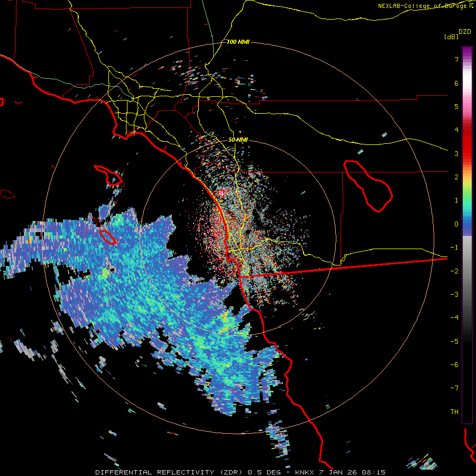Click the 6 value on the color scale
476x476 pixels.
[x=456, y=83]
